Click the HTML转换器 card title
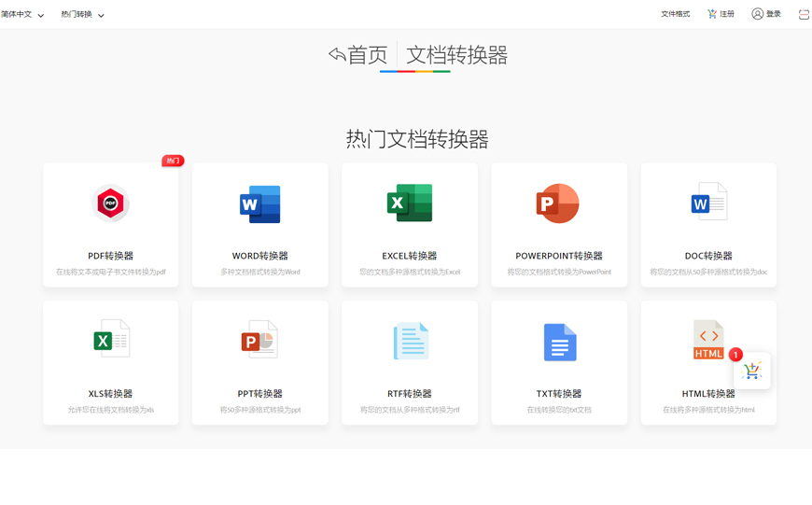The image size is (812, 505). click(708, 394)
